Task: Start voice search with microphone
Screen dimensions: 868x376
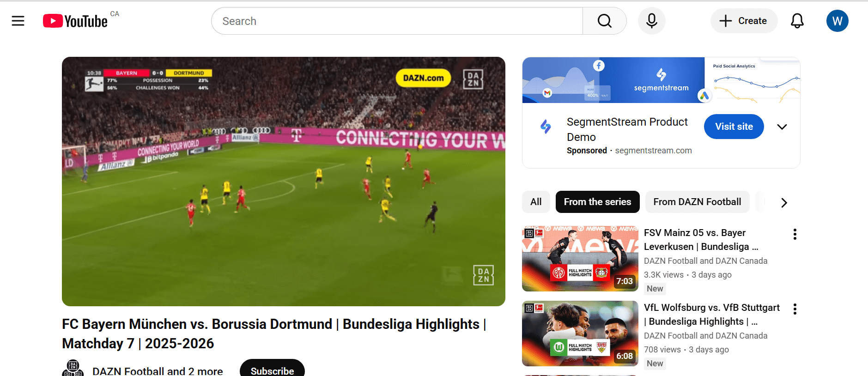Action: tap(651, 21)
